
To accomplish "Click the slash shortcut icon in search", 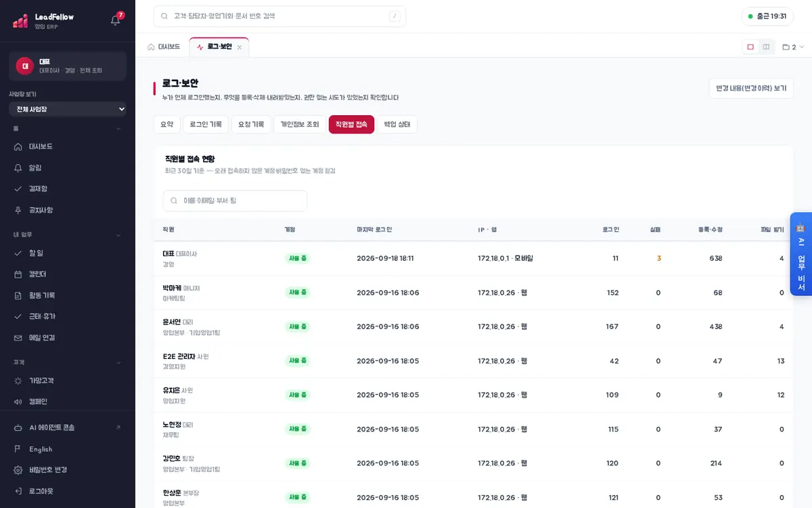I will pyautogui.click(x=394, y=16).
